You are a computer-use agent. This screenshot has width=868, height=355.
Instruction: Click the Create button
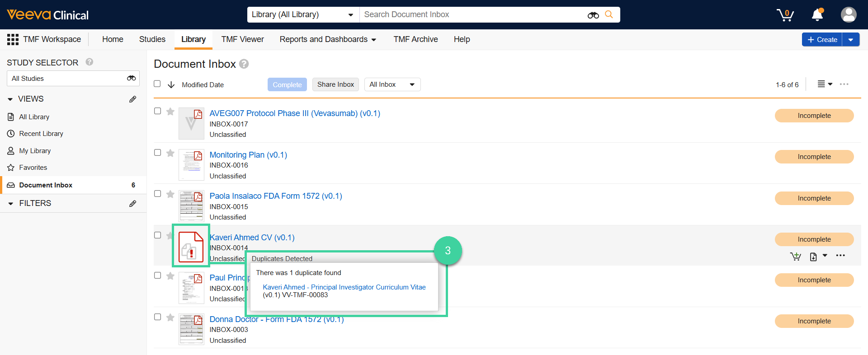(822, 40)
